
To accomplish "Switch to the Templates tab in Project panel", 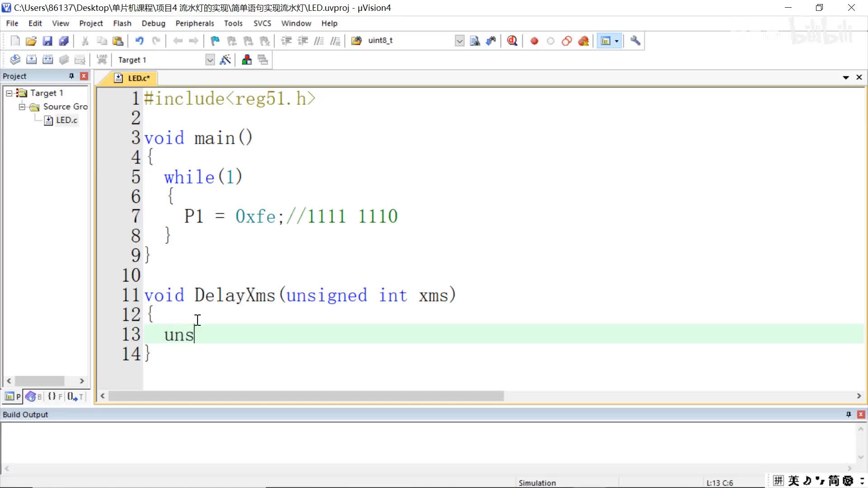I will (x=75, y=397).
